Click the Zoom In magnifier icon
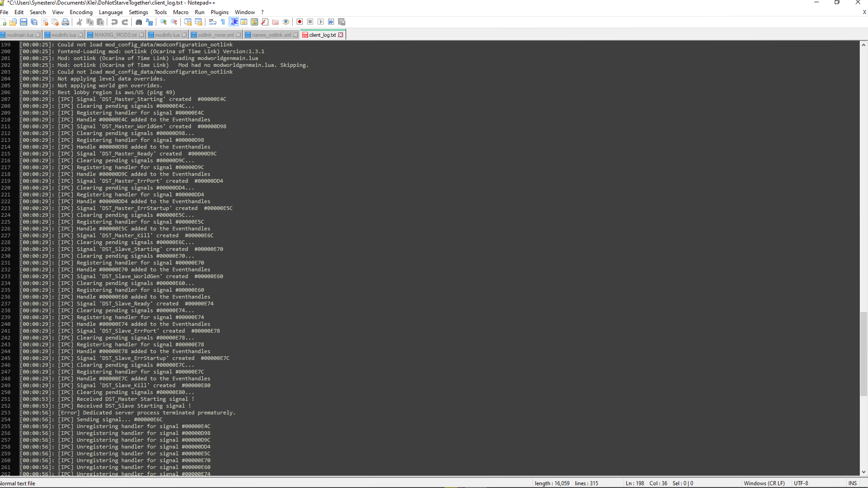Image resolution: width=868 pixels, height=488 pixels. tap(164, 22)
